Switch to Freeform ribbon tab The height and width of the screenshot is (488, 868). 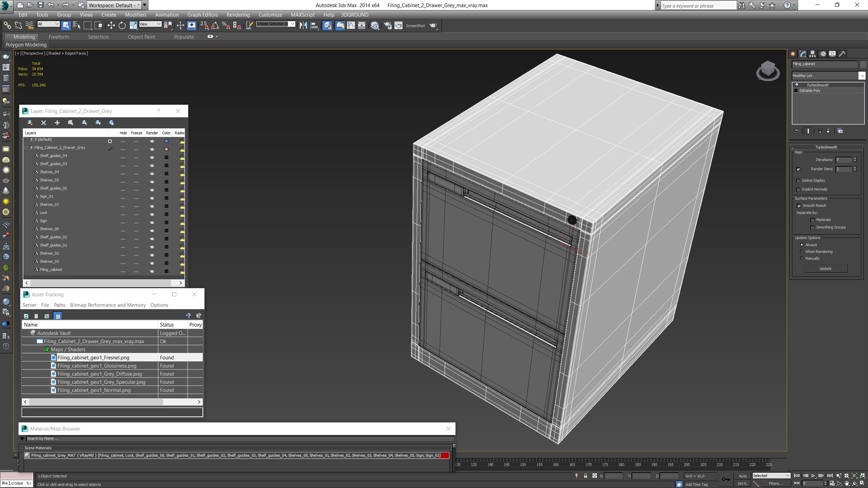[59, 37]
